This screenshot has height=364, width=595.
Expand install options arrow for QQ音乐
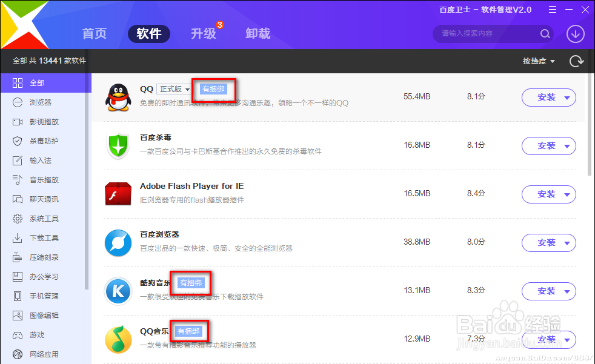point(567,340)
